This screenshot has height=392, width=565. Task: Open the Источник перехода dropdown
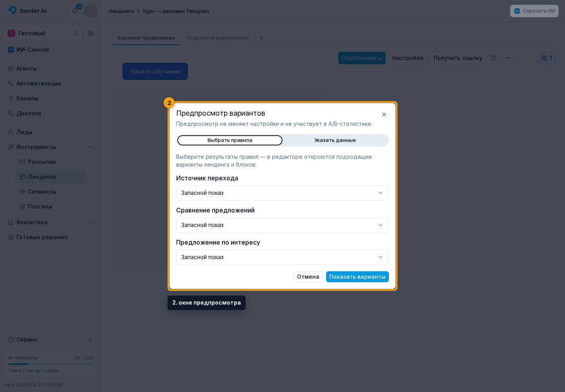[282, 193]
